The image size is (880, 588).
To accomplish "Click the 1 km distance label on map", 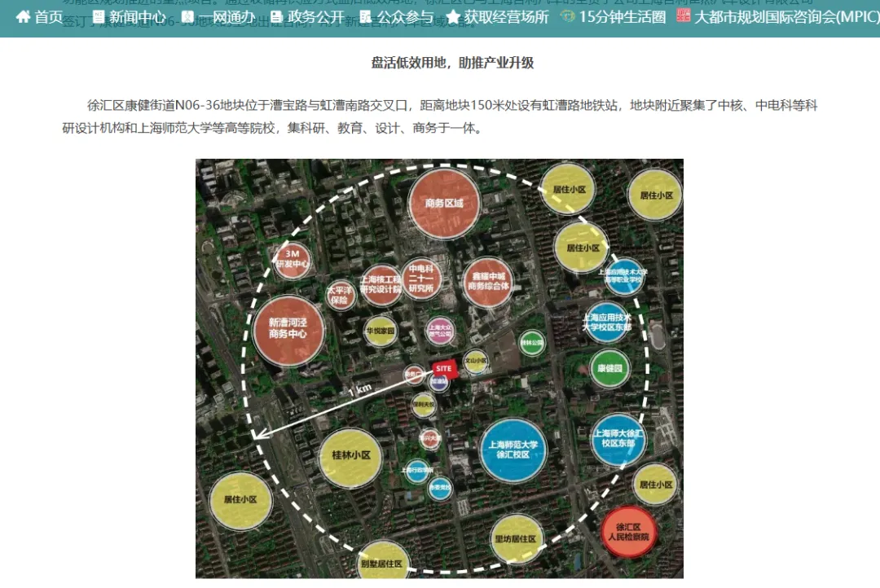I will click(360, 388).
